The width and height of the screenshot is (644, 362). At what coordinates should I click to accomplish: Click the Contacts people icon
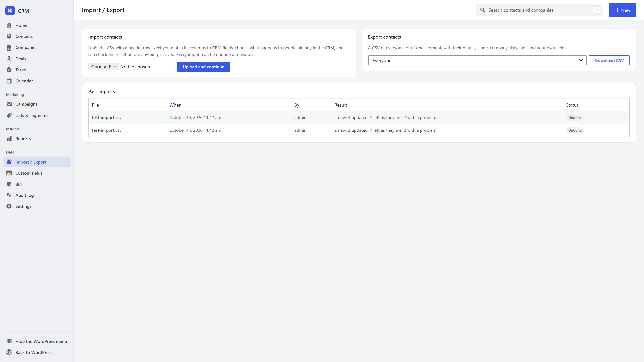[x=9, y=36]
